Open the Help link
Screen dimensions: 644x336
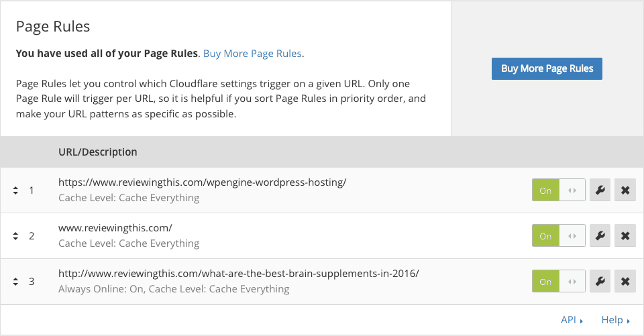pyautogui.click(x=615, y=320)
